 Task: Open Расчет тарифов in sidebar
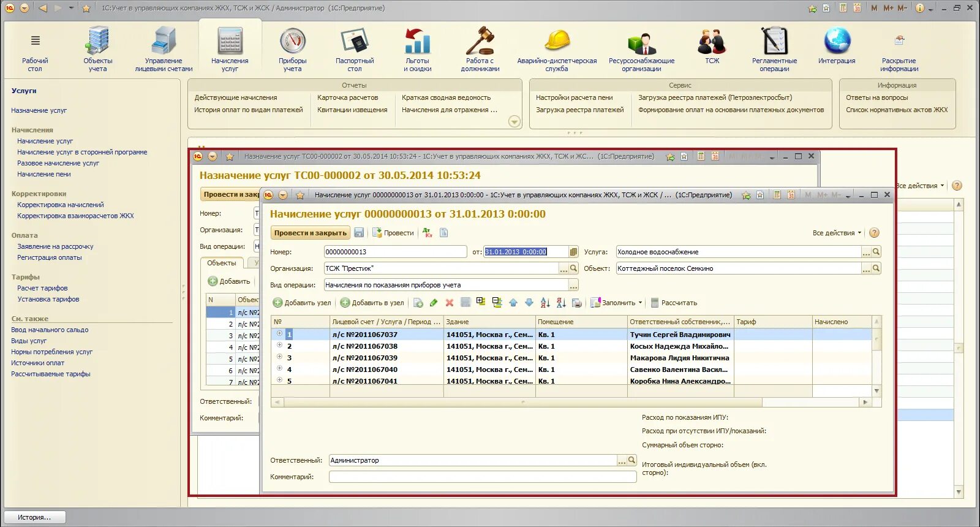42,288
